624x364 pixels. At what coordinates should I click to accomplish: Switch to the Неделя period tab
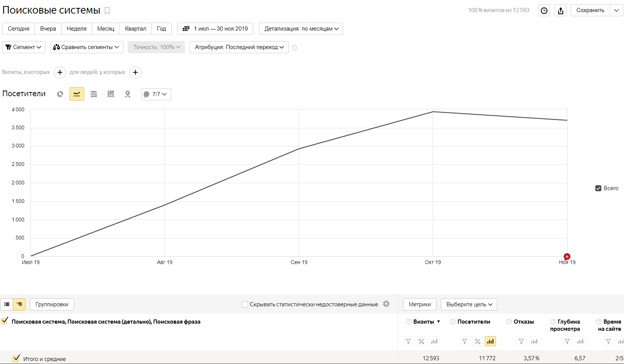tap(76, 29)
